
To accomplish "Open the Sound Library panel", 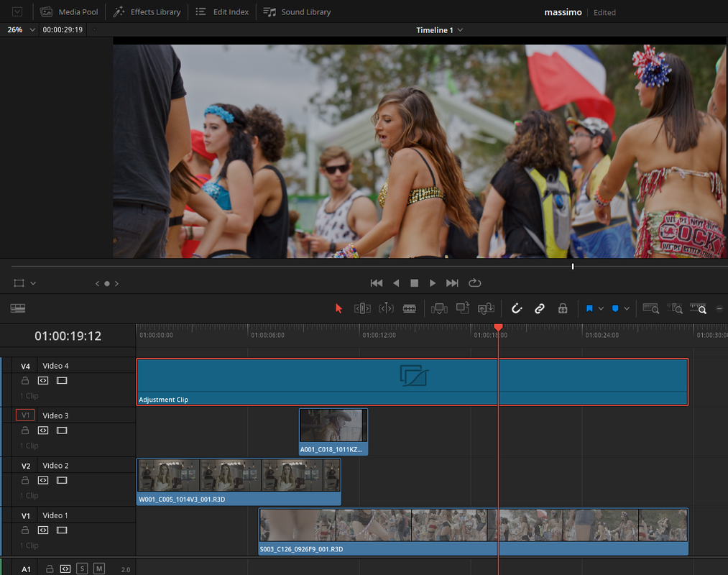I will tap(297, 11).
